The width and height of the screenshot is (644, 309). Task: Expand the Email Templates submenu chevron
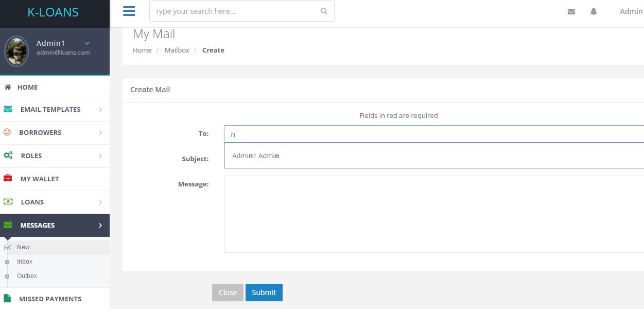100,110
